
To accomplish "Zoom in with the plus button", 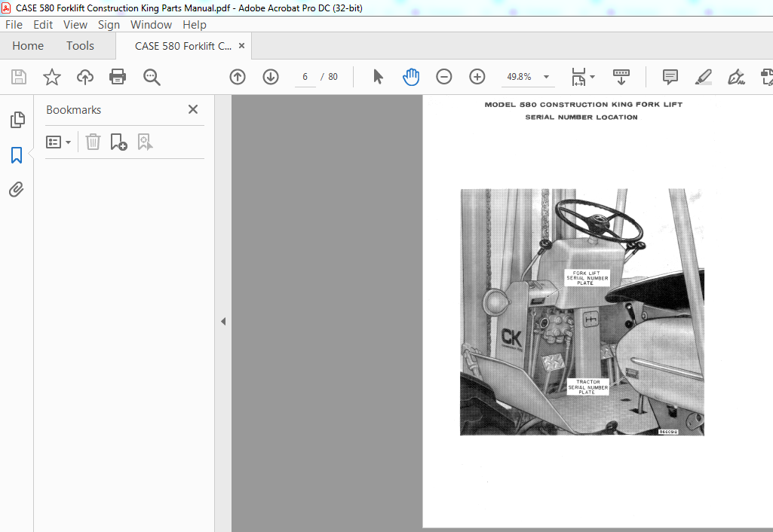I will tap(477, 77).
